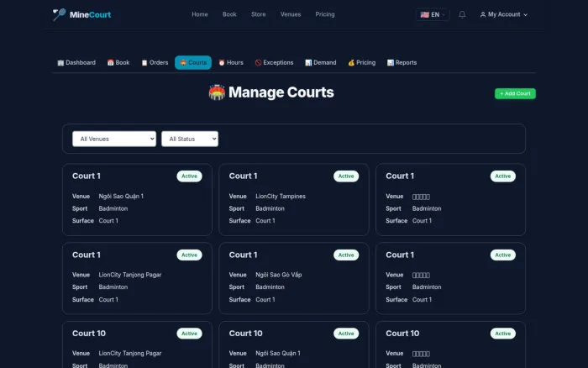The width and height of the screenshot is (588, 368).
Task: Switch to the Demand tab
Action: click(x=321, y=63)
